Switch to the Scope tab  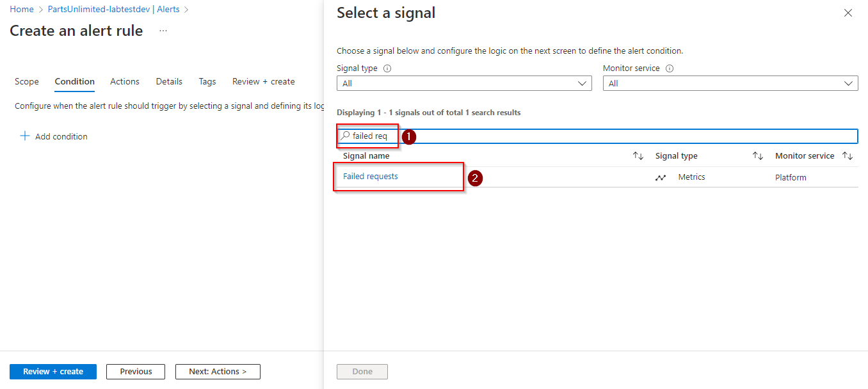tap(27, 82)
